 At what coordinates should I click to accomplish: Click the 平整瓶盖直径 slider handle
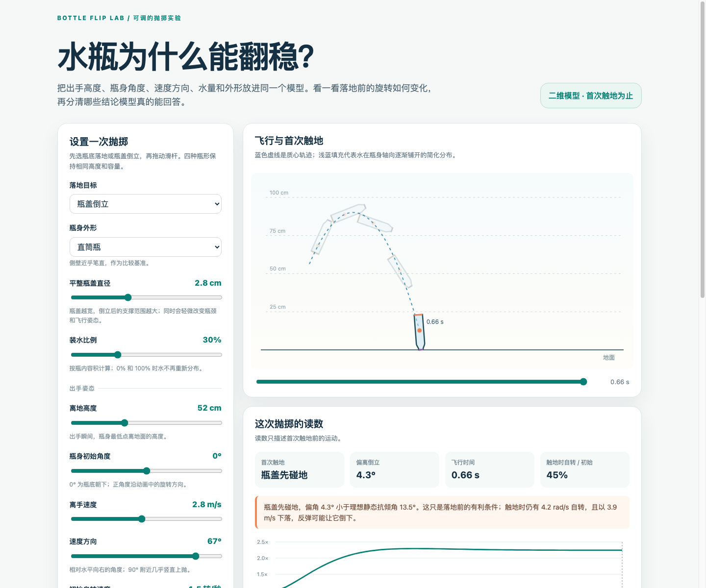(128, 297)
